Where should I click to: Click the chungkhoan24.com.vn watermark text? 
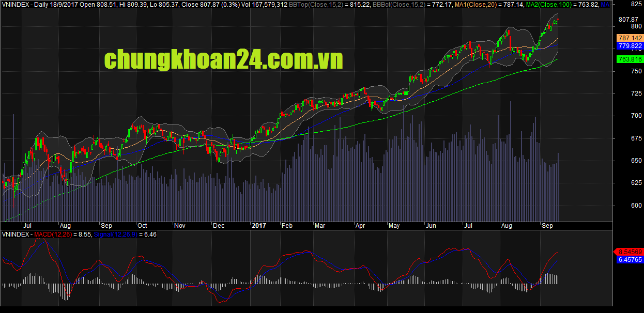(223, 60)
